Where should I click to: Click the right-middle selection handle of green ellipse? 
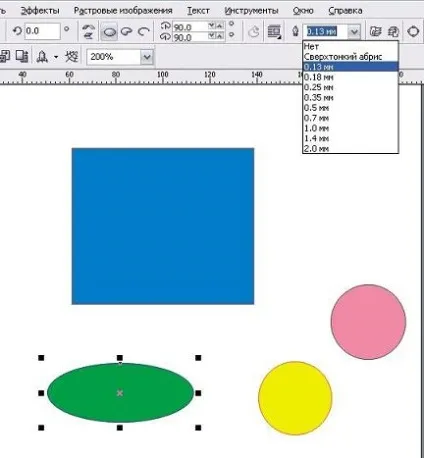tap(198, 393)
